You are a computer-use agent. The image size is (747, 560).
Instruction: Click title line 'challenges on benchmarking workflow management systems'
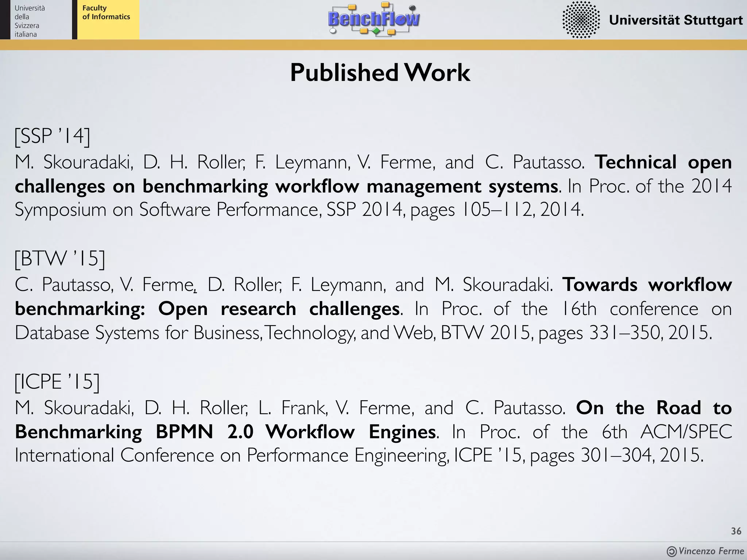click(286, 187)
